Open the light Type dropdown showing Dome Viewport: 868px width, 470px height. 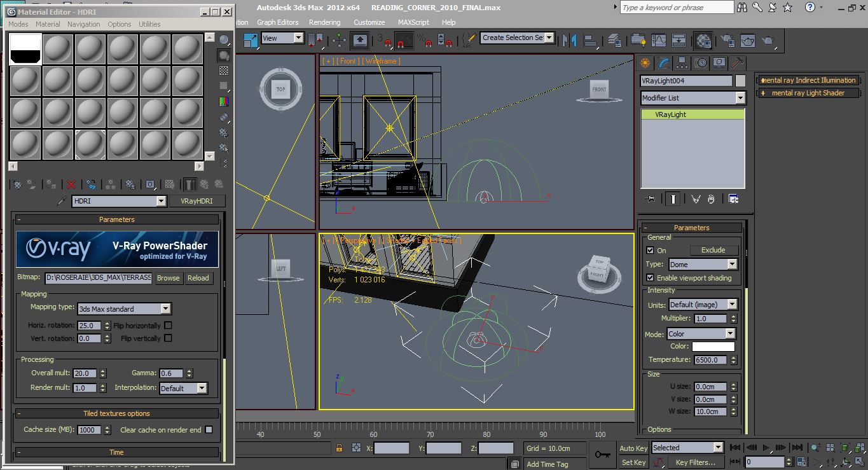coord(703,264)
